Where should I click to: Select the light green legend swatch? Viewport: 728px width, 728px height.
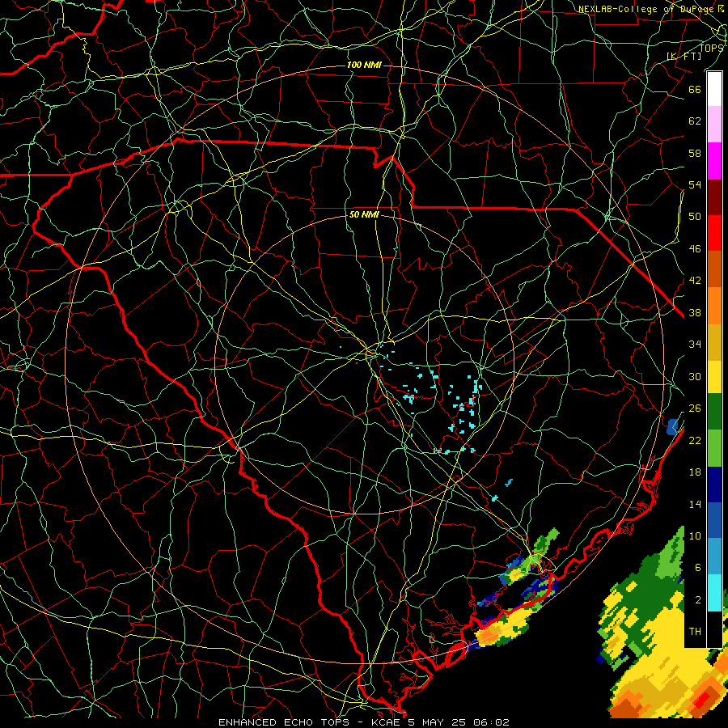click(714, 448)
